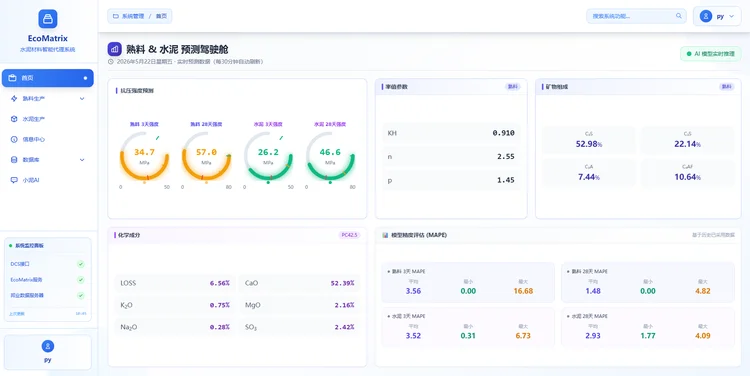Click the SO₃ value 2.42%
Screen dimensions: 750x376
pyautogui.click(x=344, y=327)
